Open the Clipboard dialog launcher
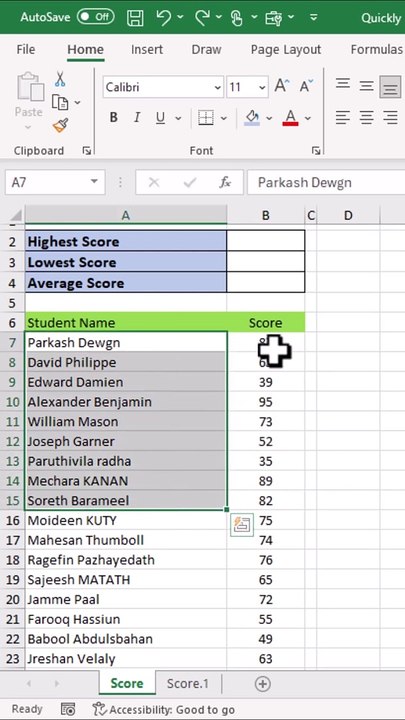Screen dimensions: 405x720 86,151
